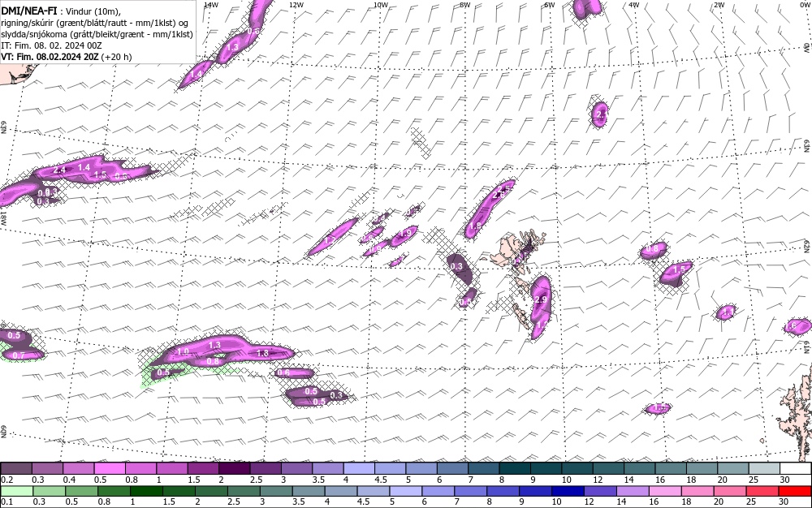Choose the 3.5 lavender swatch in snow scale

tap(328, 469)
